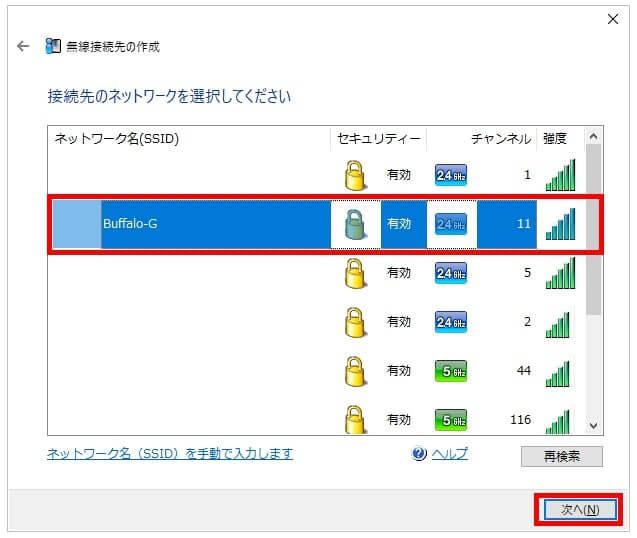Click 有効 security status in channel 5 row
The width and height of the screenshot is (637, 538).
[399, 273]
